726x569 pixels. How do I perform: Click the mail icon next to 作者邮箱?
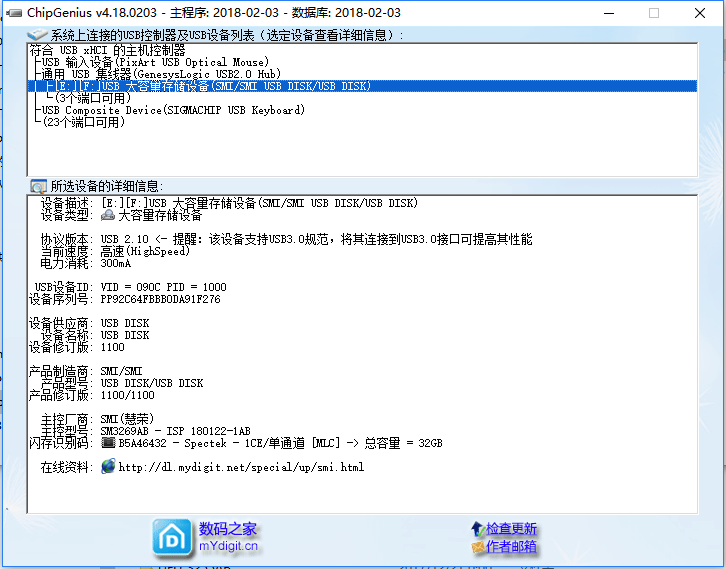tap(477, 547)
